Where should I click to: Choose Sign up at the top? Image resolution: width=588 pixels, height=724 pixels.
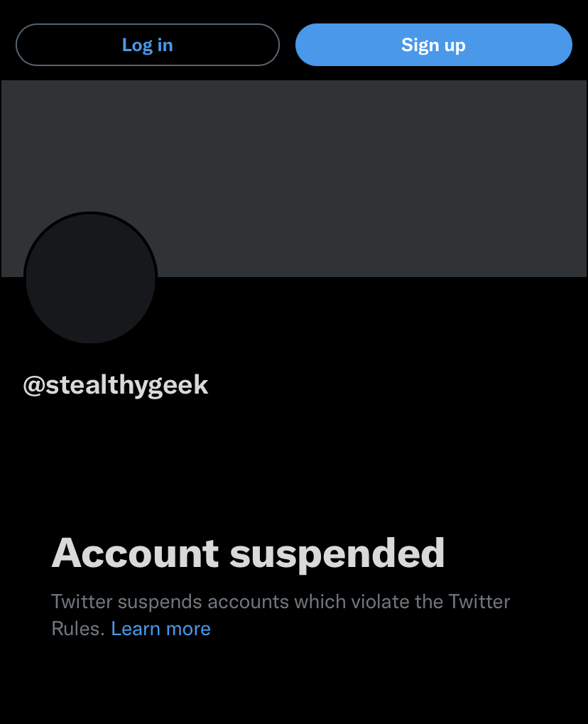[434, 45]
